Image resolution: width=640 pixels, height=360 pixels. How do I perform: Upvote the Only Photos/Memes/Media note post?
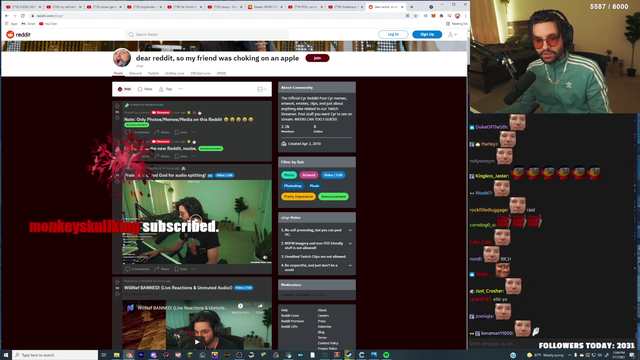point(117,106)
